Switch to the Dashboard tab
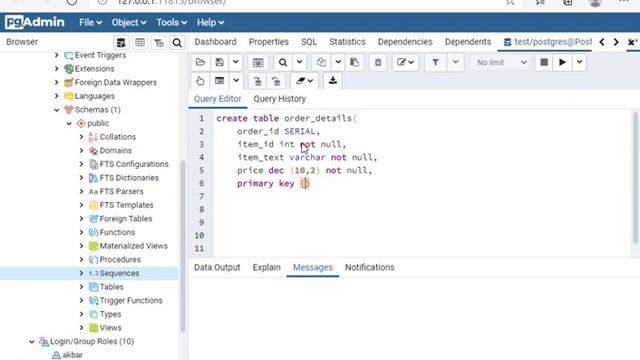Viewport: 640px width, 360px height. 216,42
